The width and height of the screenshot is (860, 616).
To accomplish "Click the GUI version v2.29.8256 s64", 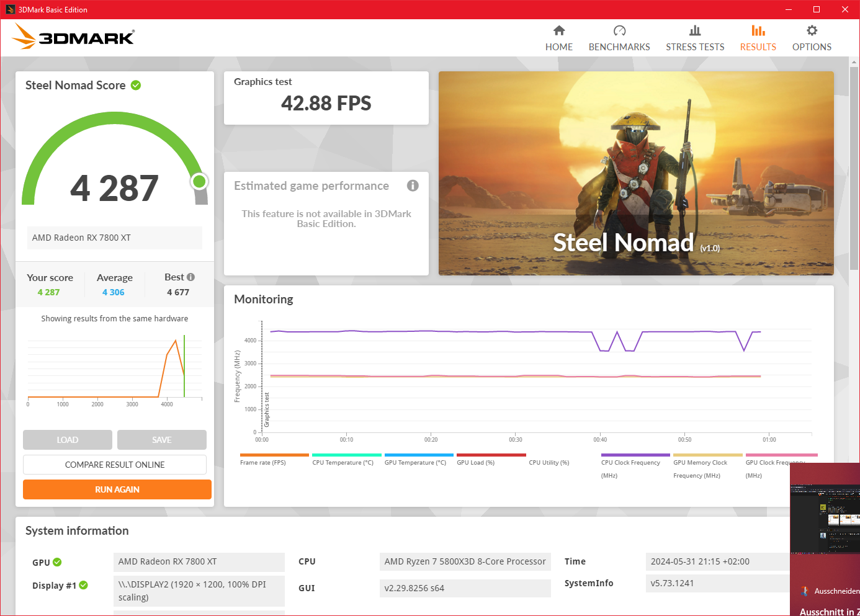I will [465, 588].
